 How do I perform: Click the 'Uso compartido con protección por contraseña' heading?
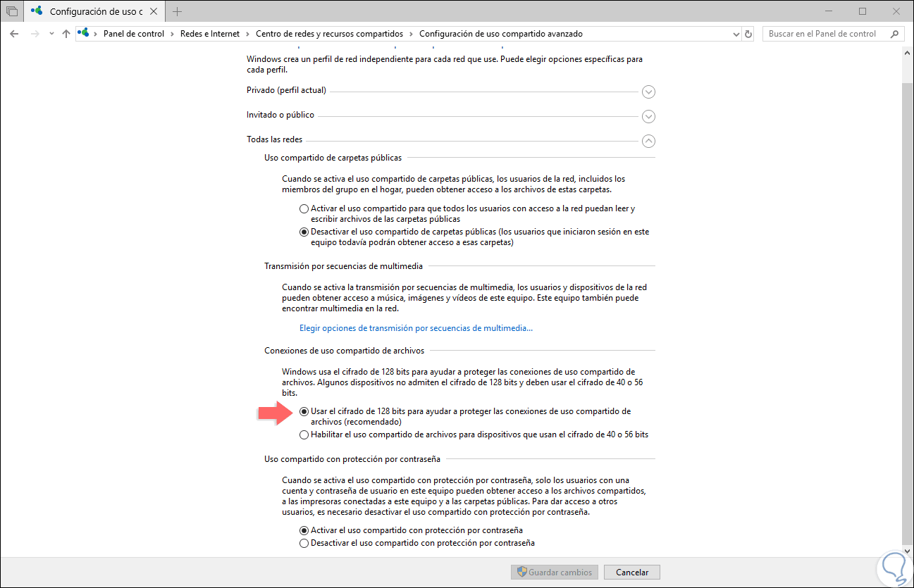[x=352, y=459]
